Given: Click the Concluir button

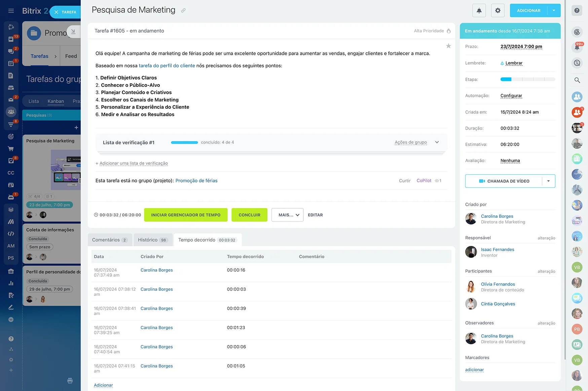Looking at the screenshot, I should click(249, 215).
